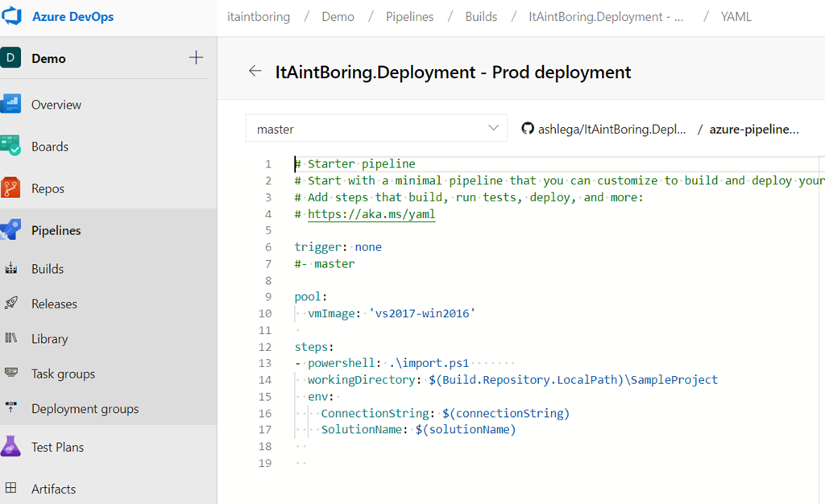Image resolution: width=825 pixels, height=504 pixels.
Task: Select Pipelines in the sidebar
Action: pyautogui.click(x=56, y=230)
